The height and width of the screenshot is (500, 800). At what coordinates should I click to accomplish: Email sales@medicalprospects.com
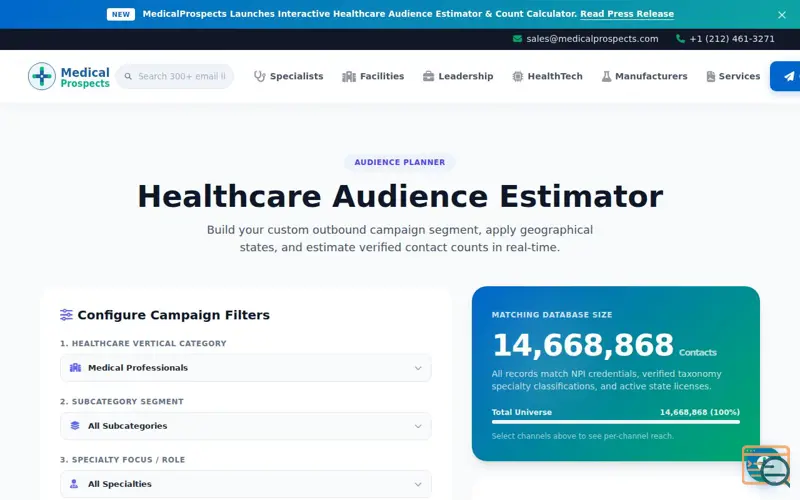592,39
